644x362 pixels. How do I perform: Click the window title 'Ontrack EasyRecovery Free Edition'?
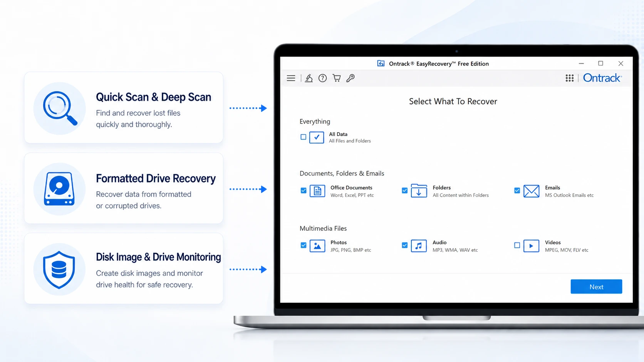point(439,64)
